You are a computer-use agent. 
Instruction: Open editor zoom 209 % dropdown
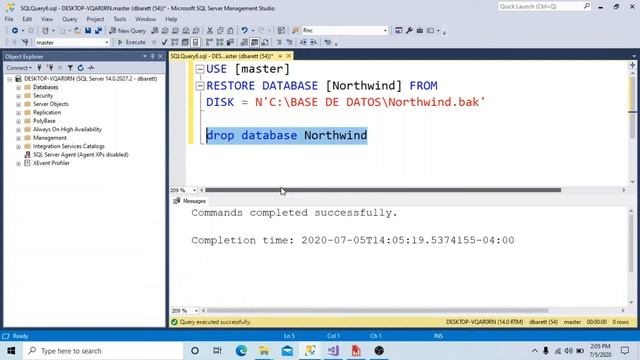(x=194, y=190)
